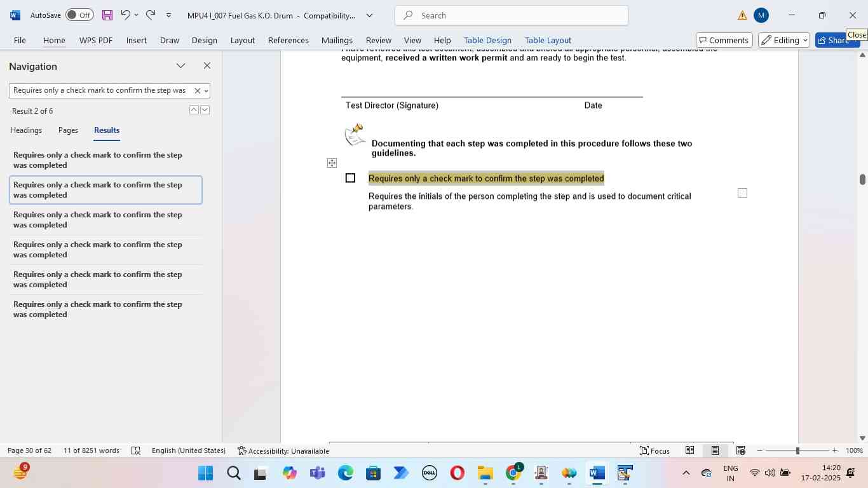Select Print Layout view icon
The height and width of the screenshot is (488, 868).
(715, 451)
